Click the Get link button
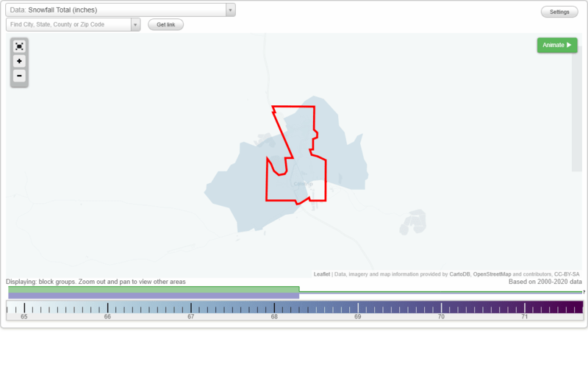 coord(166,24)
